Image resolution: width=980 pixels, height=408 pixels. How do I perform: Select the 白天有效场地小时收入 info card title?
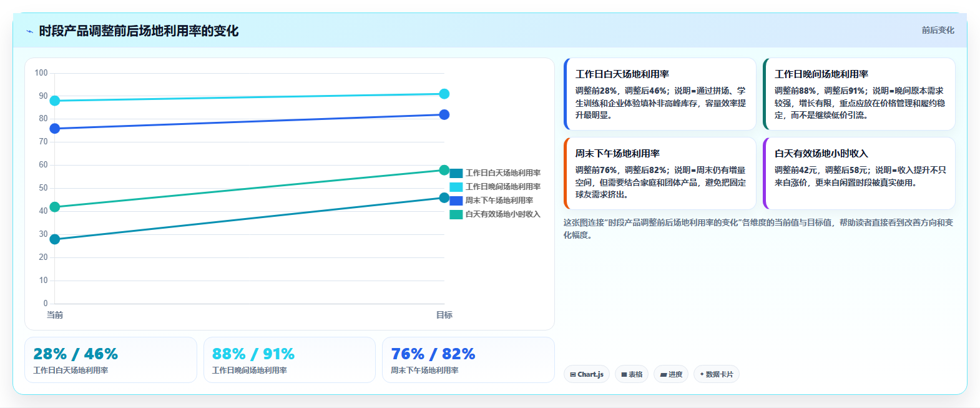tap(821, 154)
